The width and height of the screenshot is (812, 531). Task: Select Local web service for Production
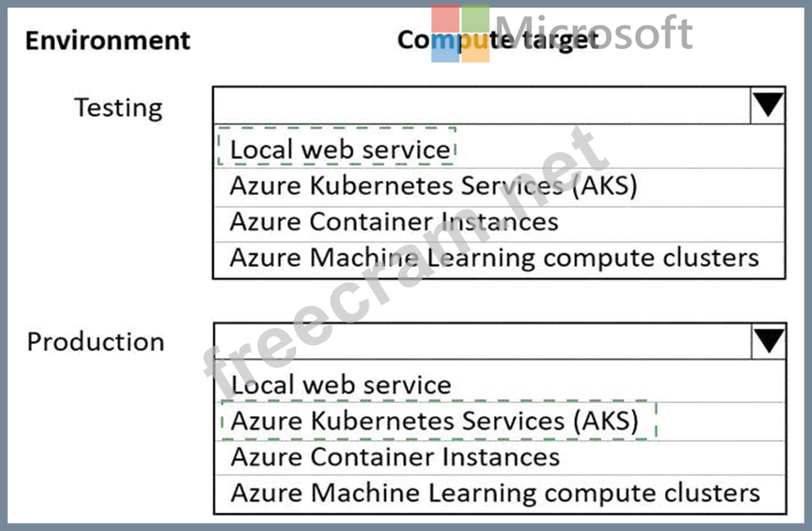tap(341, 385)
